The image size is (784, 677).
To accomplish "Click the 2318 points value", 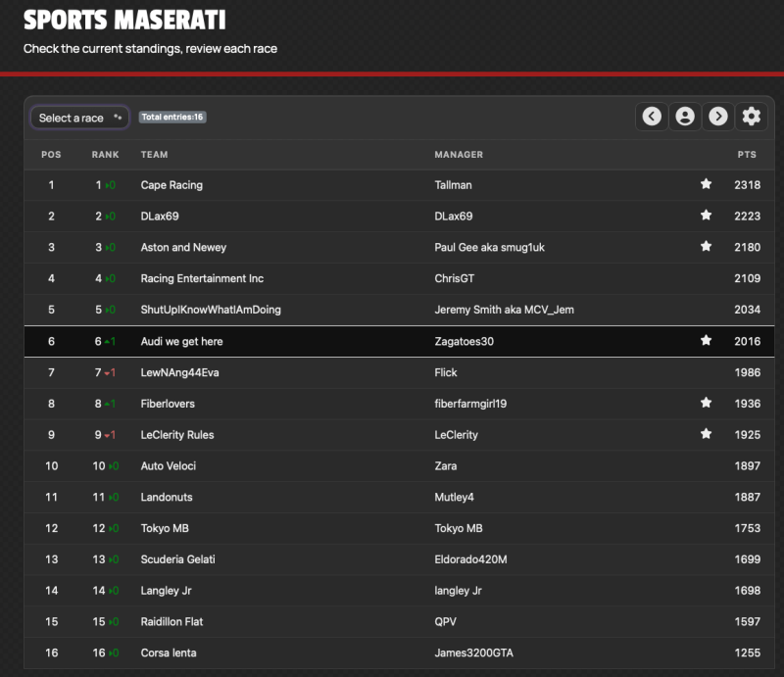I will 747,185.
